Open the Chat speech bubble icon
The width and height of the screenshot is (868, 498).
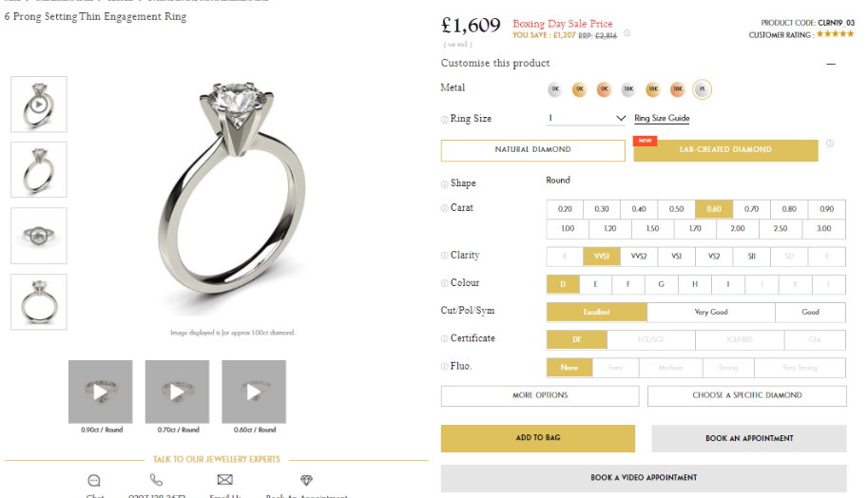coord(94,480)
